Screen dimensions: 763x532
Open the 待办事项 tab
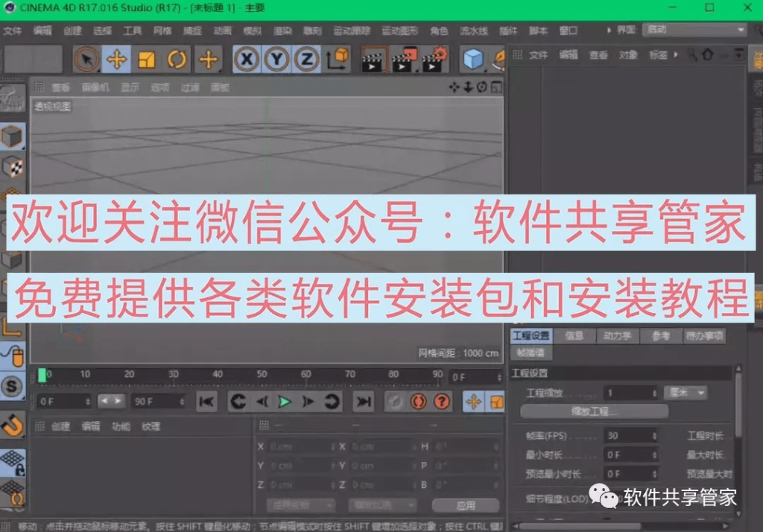[x=703, y=335]
